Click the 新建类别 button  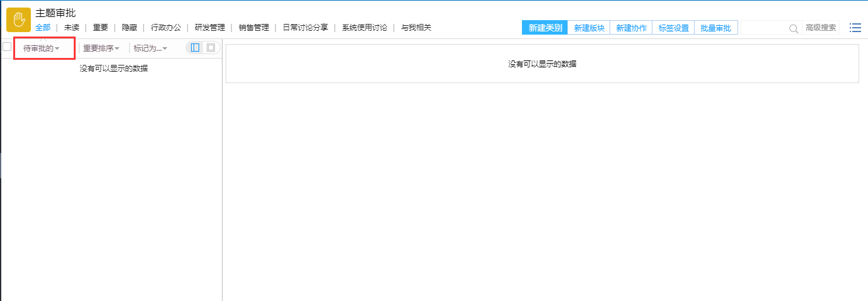(x=545, y=28)
